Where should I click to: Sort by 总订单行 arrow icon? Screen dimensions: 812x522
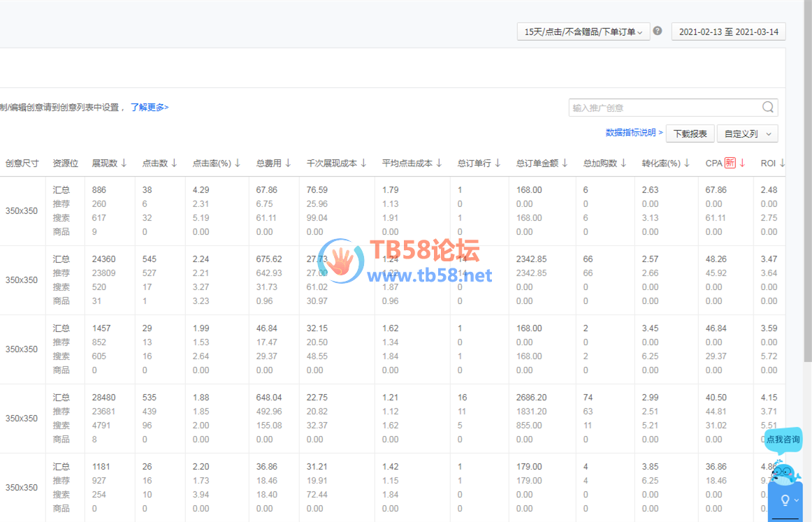(498, 163)
